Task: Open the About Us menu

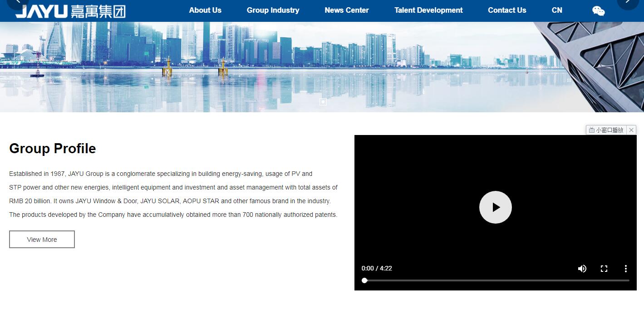Action: pos(205,10)
